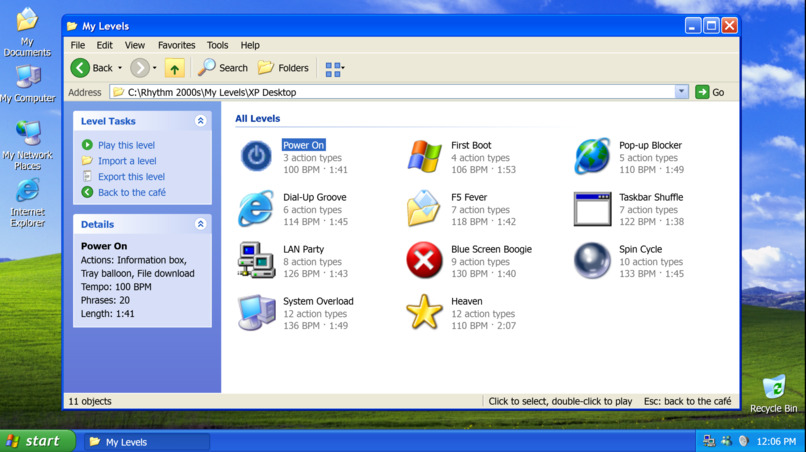Open My Computer desktop icon

(x=28, y=84)
